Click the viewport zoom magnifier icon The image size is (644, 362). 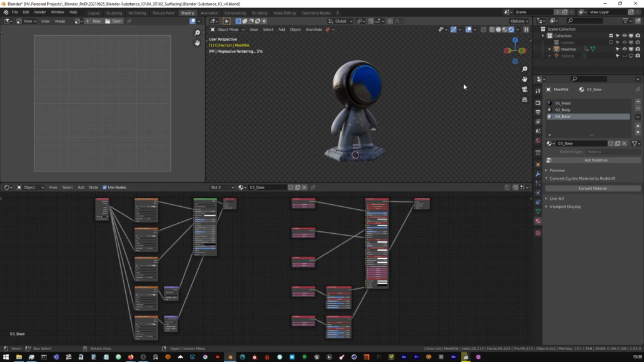click(525, 69)
